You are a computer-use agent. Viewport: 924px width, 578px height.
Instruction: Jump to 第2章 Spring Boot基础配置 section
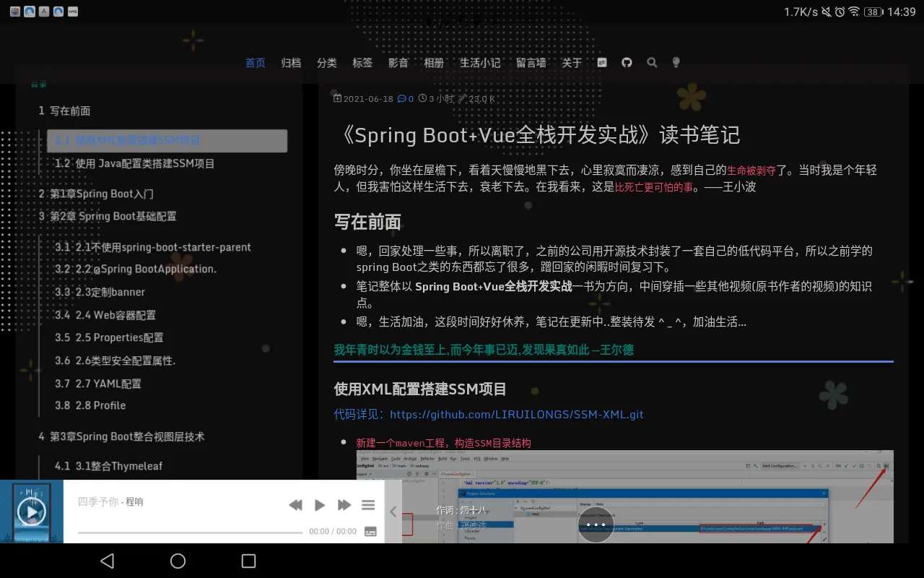[108, 216]
